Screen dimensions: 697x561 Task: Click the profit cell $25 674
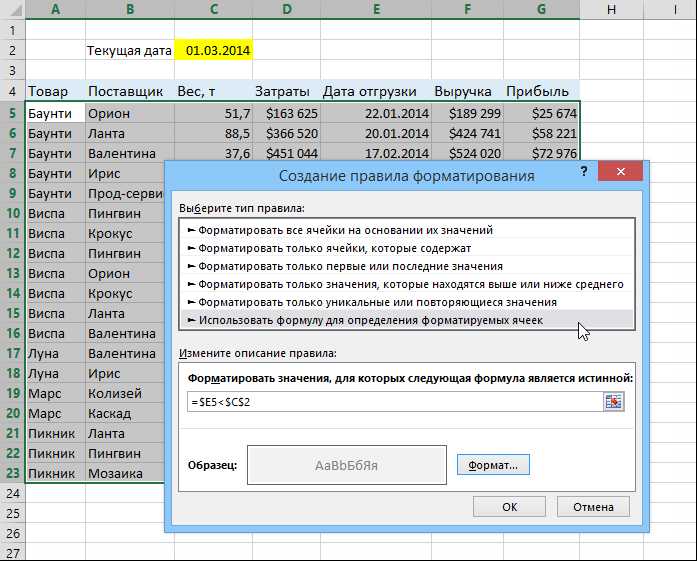541,113
